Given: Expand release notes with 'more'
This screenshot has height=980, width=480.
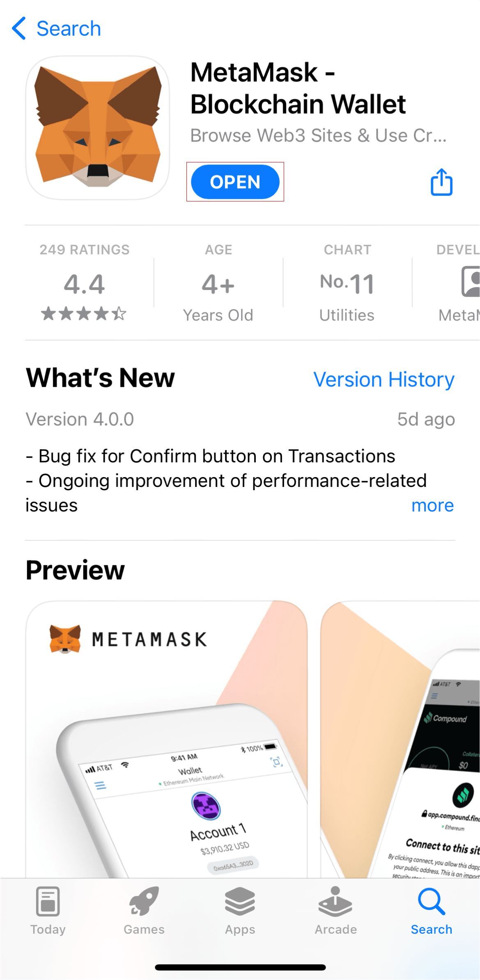Looking at the screenshot, I should 433,505.
